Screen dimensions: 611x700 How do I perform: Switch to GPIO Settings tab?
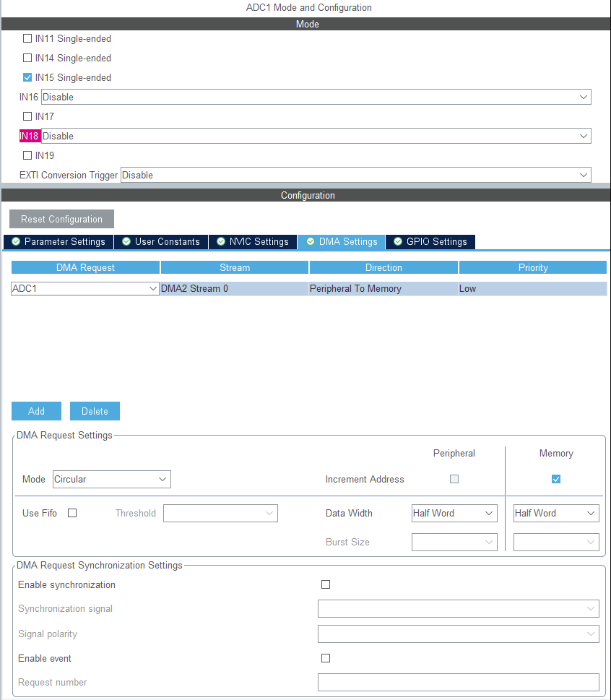(x=430, y=241)
